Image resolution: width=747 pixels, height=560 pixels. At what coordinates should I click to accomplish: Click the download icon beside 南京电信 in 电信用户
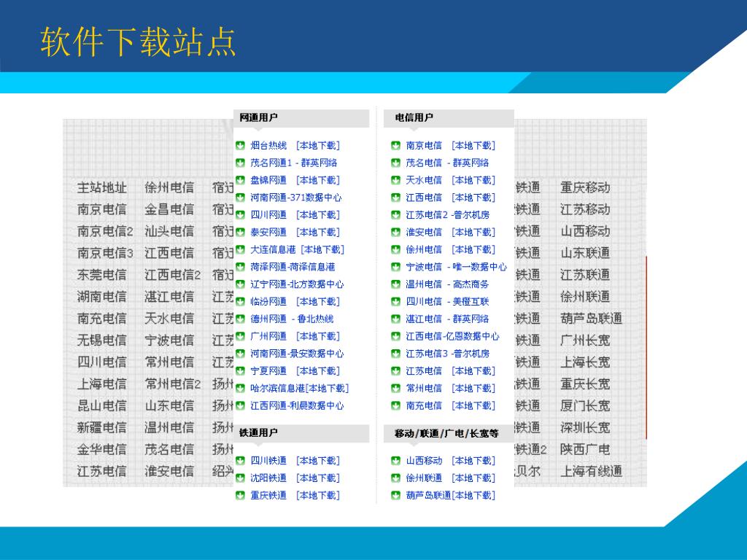coord(396,146)
